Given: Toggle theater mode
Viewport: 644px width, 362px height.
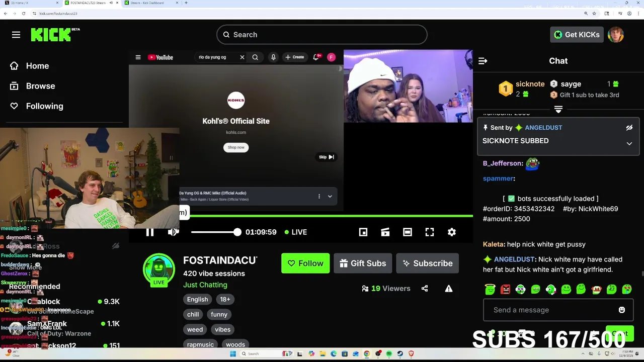Looking at the screenshot, I should pyautogui.click(x=408, y=232).
